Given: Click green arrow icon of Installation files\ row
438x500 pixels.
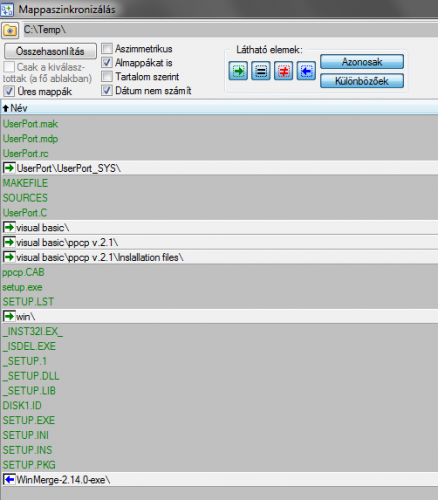Looking at the screenshot, I should click(9, 257).
